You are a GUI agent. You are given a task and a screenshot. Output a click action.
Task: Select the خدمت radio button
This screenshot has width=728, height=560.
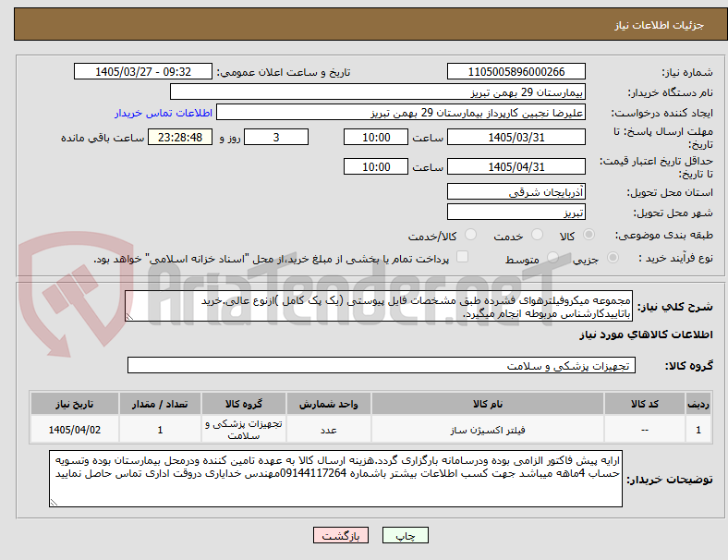click(537, 235)
